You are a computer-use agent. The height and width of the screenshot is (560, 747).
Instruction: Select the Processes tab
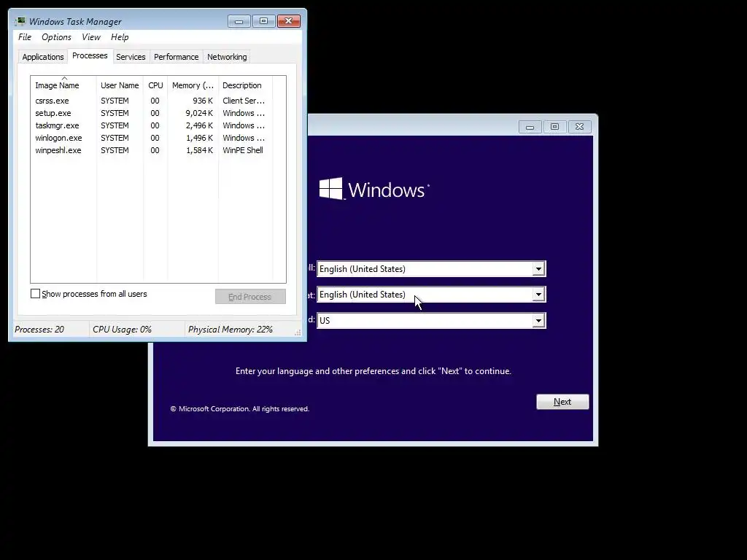click(x=90, y=55)
